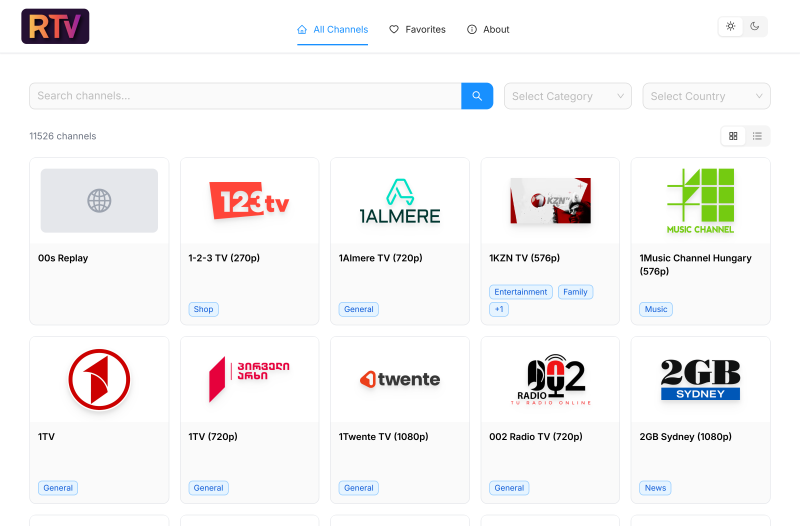Expand the +1 more tags on 1KZN TV
The height and width of the screenshot is (526, 800).
tap(499, 309)
